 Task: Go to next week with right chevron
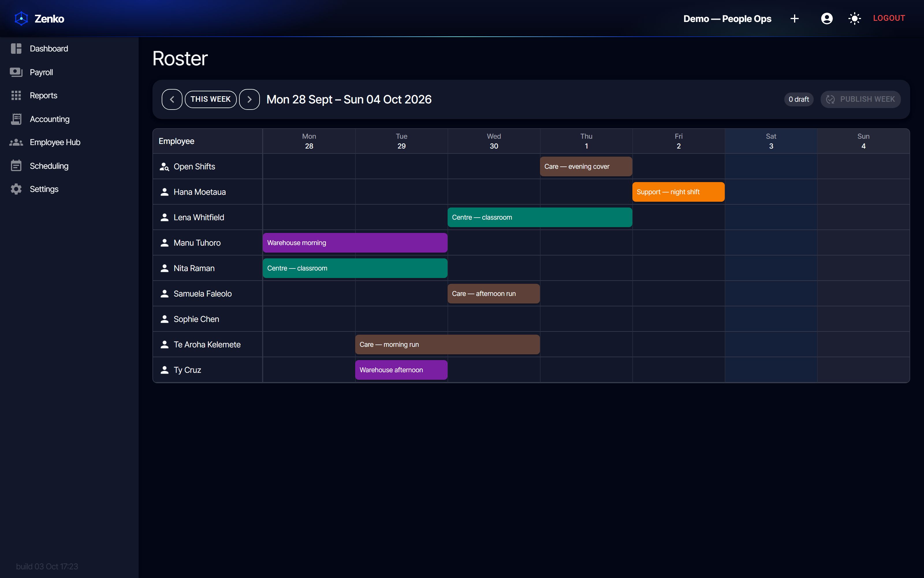pos(249,99)
